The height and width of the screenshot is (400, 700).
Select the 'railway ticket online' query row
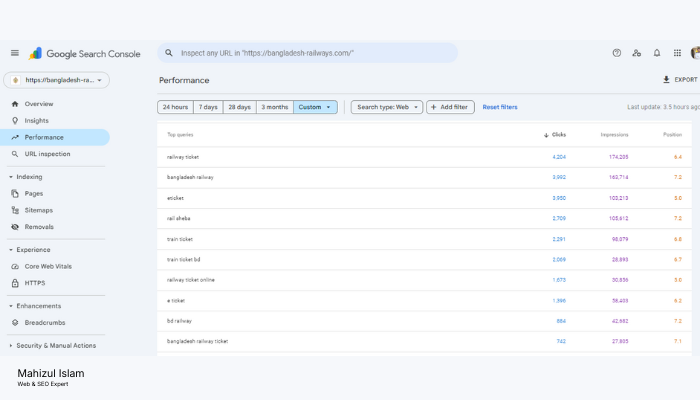coord(424,280)
